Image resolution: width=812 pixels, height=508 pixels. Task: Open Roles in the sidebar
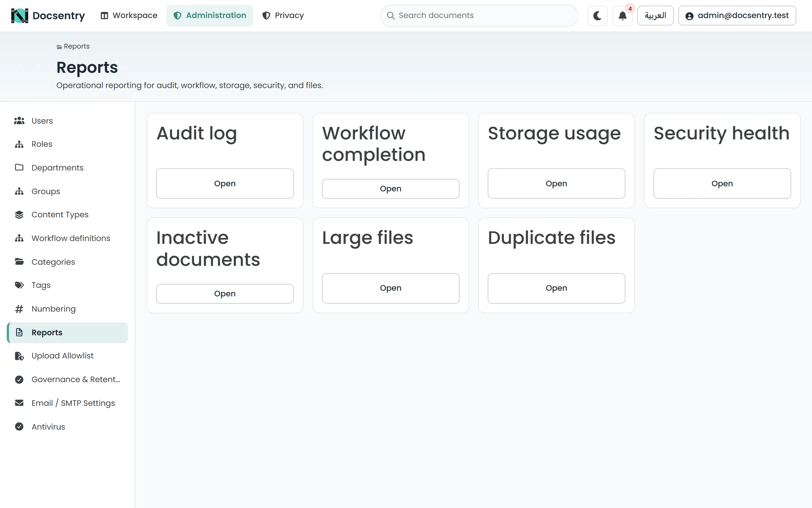[x=67, y=144]
